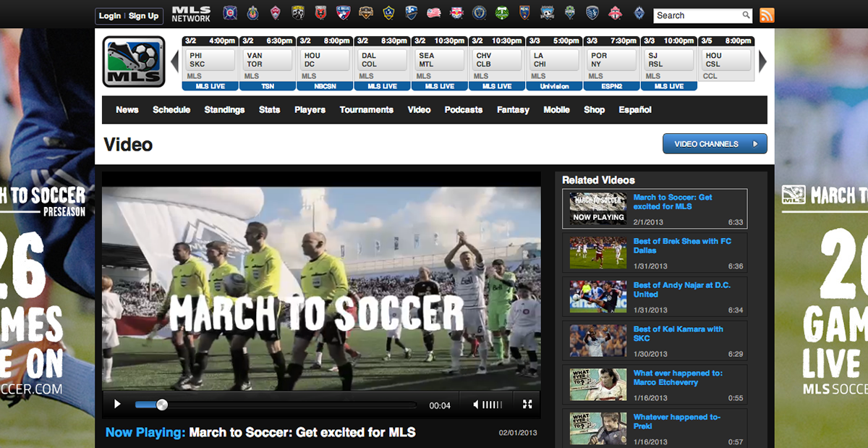Viewport: 868px width, 448px height.
Task: Open the Colorado Rapids team crest
Action: 276,12
